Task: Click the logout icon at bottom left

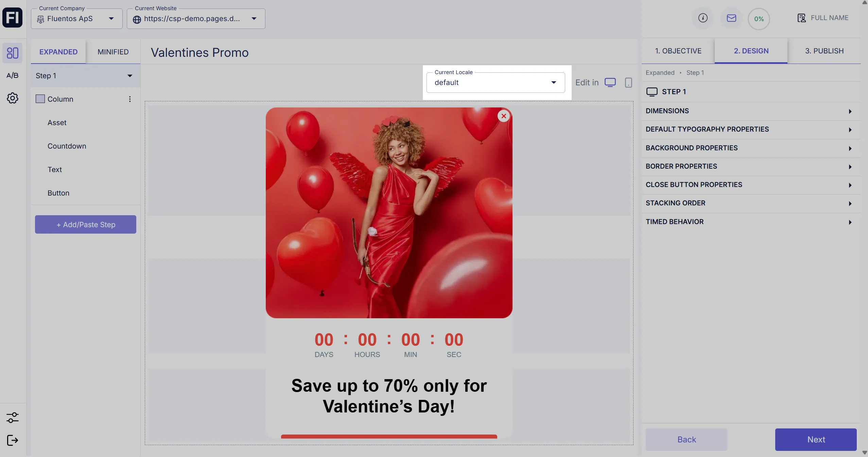Action: 13,440
